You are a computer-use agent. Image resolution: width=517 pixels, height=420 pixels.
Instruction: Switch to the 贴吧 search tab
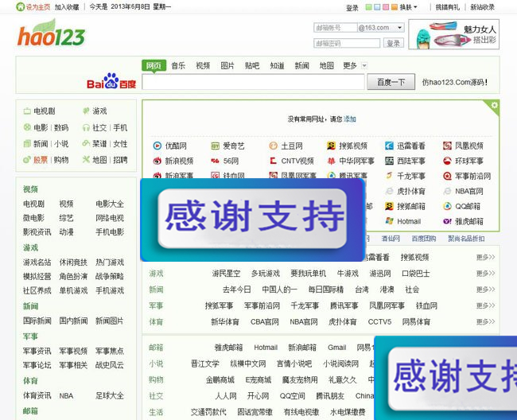pyautogui.click(x=252, y=65)
